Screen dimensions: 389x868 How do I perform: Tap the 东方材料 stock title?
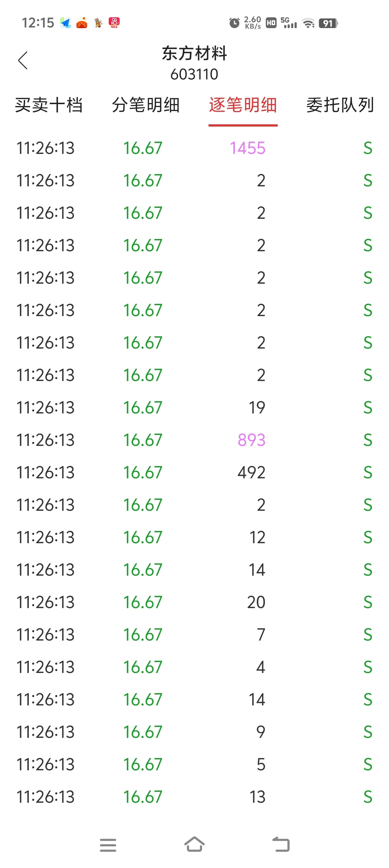(x=194, y=53)
